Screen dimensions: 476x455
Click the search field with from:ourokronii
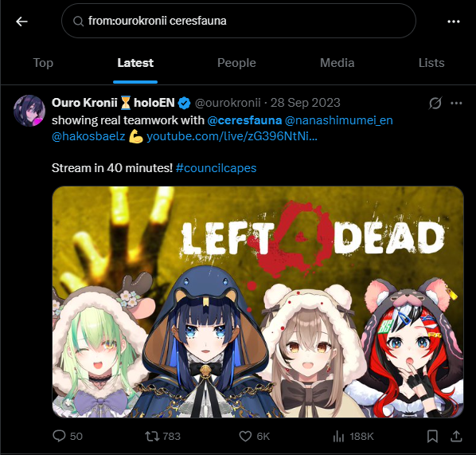point(239,21)
